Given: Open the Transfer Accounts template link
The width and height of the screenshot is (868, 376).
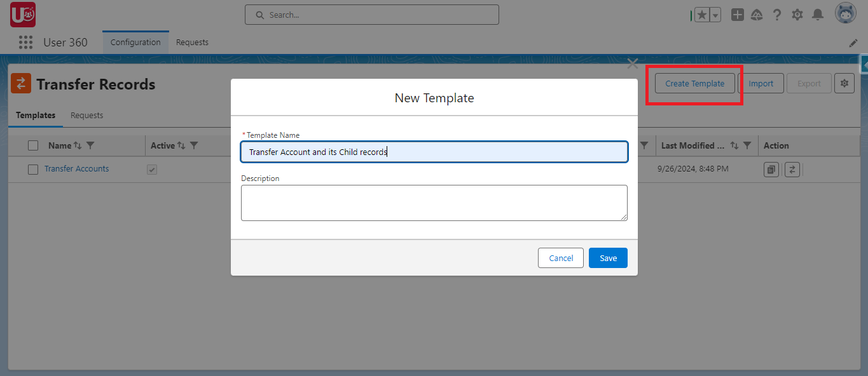Looking at the screenshot, I should (x=76, y=169).
